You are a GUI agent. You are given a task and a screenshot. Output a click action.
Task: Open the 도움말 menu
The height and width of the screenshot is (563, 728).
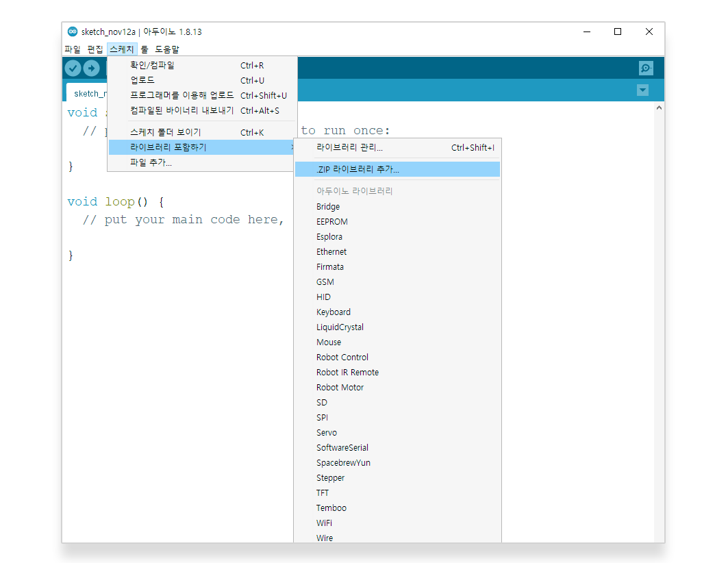pos(166,49)
